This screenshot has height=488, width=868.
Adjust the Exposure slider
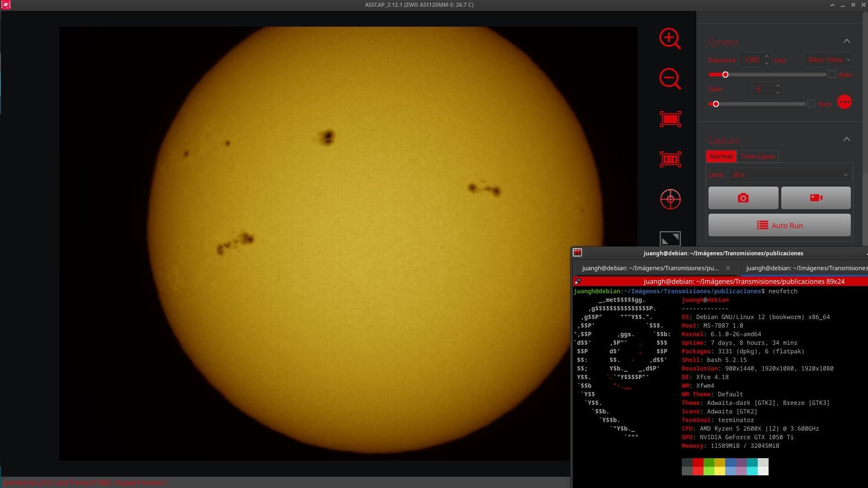coord(767,75)
